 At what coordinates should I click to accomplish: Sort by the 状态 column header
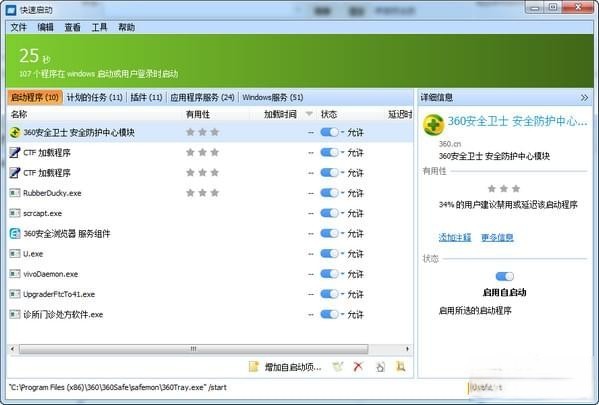[x=329, y=114]
